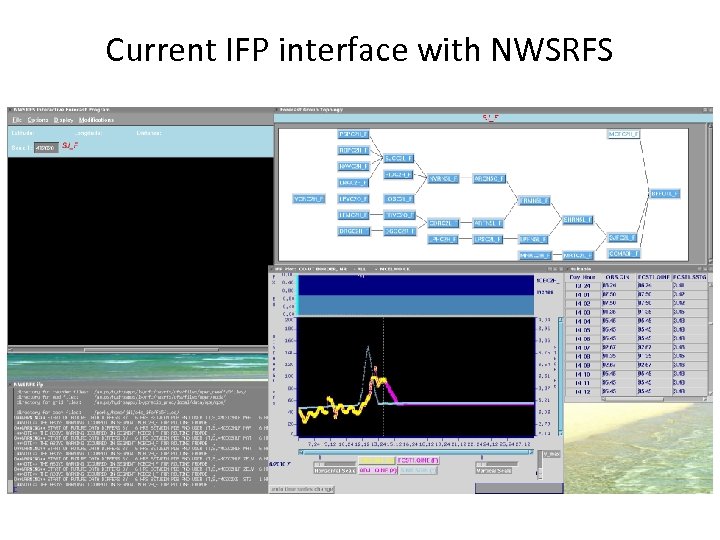
Task: Click the isolated leftmost node in the topology diagram
Action: click(309, 199)
